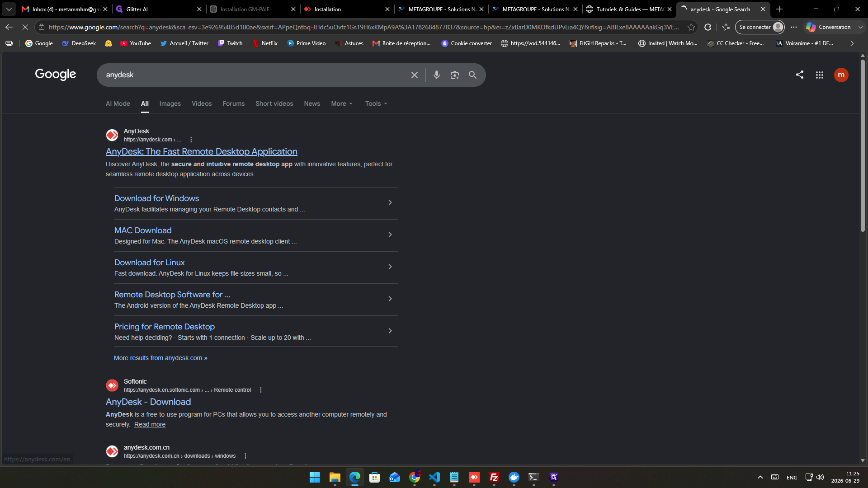Switch to AI Mode tab
This screenshot has height=488, width=868.
118,103
